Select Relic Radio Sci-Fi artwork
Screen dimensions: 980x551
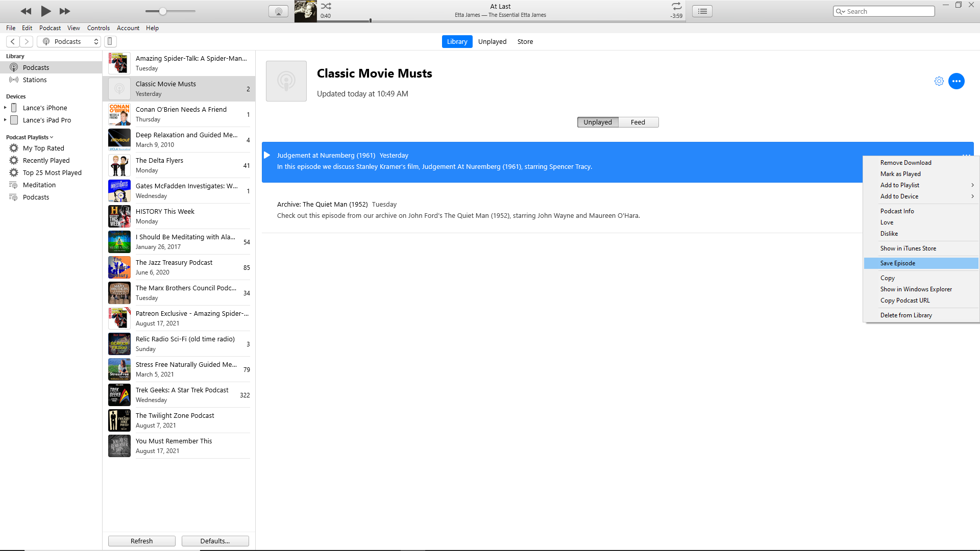[119, 344]
